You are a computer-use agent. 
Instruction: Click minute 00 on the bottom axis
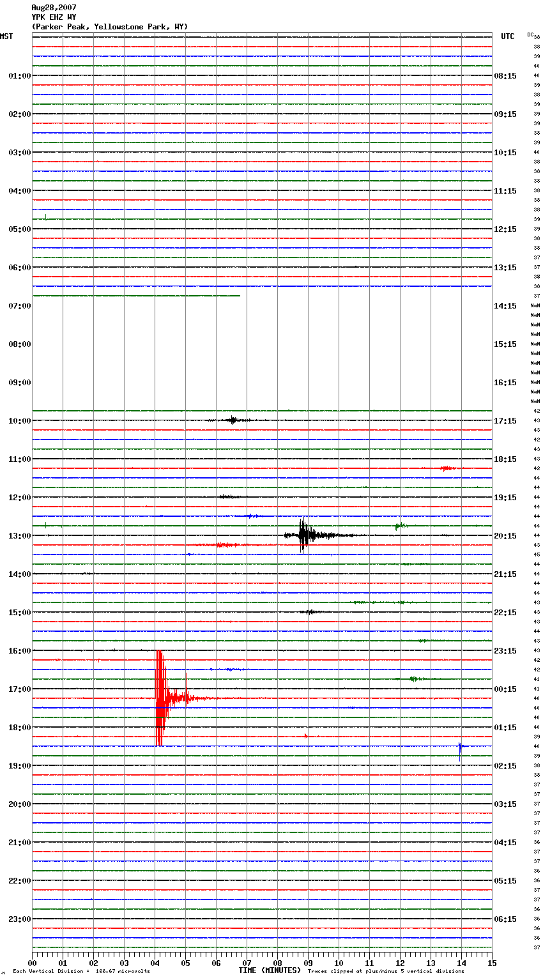pyautogui.click(x=32, y=963)
